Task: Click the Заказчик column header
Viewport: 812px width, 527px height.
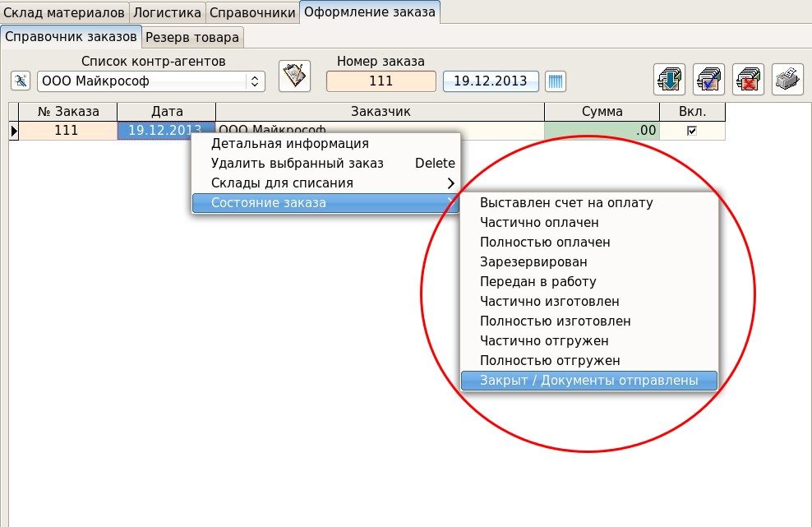Action: [x=380, y=112]
